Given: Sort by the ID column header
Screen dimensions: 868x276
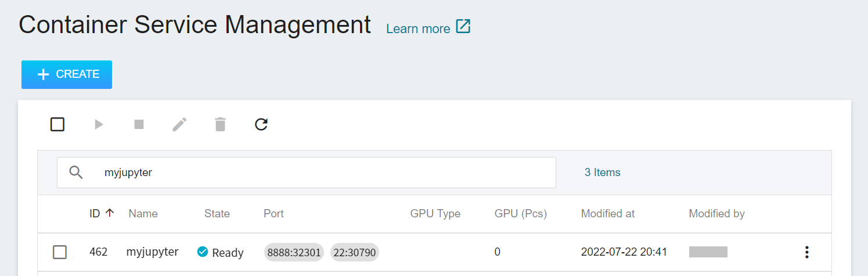Looking at the screenshot, I should 95,214.
